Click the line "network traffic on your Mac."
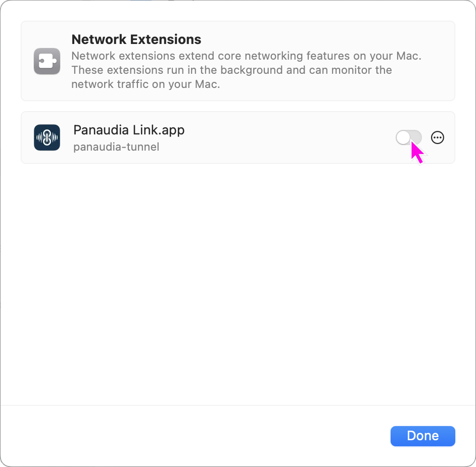The image size is (476, 467). (x=146, y=84)
